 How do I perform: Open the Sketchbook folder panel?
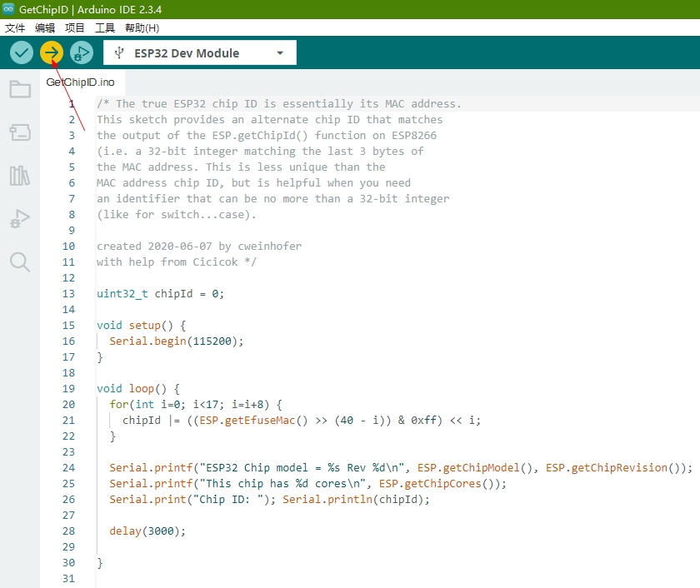(x=20, y=89)
